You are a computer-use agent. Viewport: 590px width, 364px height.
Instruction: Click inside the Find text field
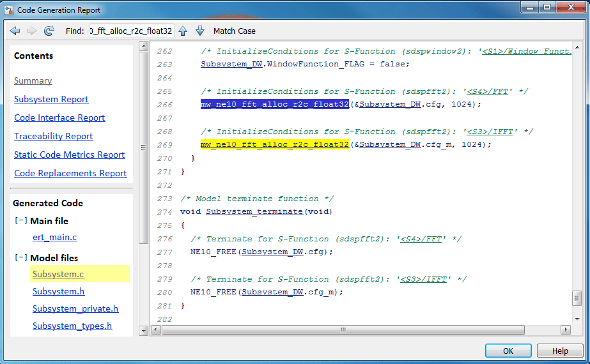click(131, 31)
